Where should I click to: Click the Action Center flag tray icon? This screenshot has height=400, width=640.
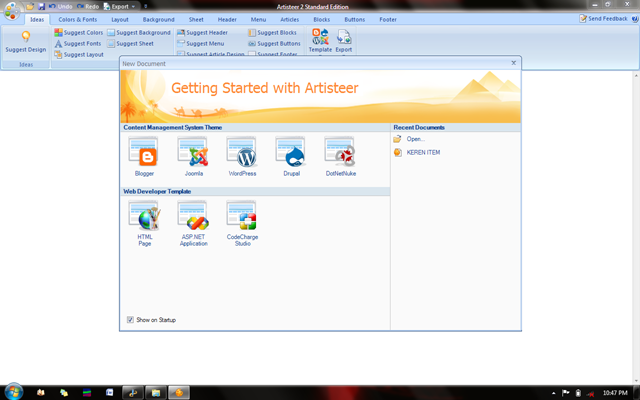coord(565,393)
